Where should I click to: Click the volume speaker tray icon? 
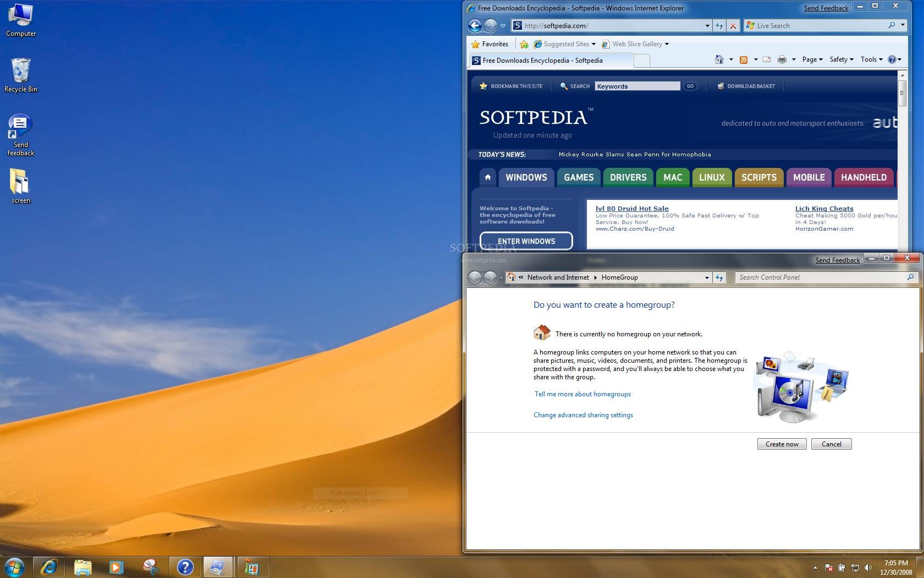[868, 568]
